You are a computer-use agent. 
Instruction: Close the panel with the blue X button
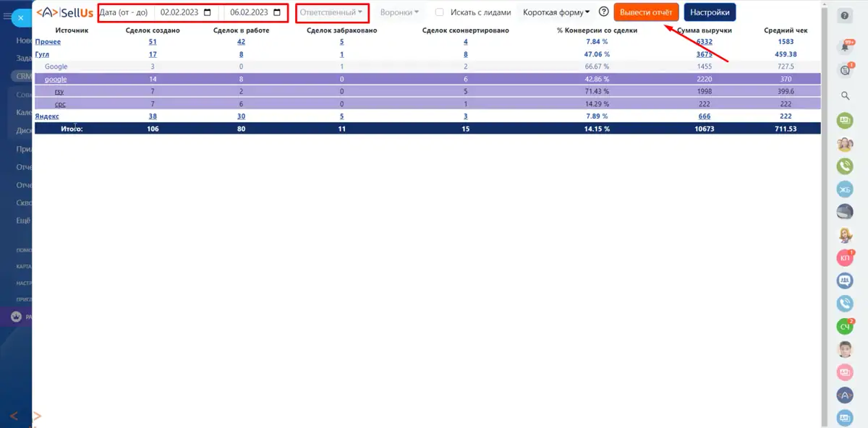(21, 16)
